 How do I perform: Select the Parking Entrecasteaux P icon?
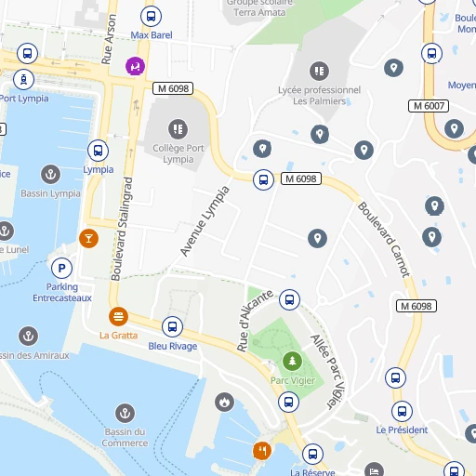pos(61,268)
